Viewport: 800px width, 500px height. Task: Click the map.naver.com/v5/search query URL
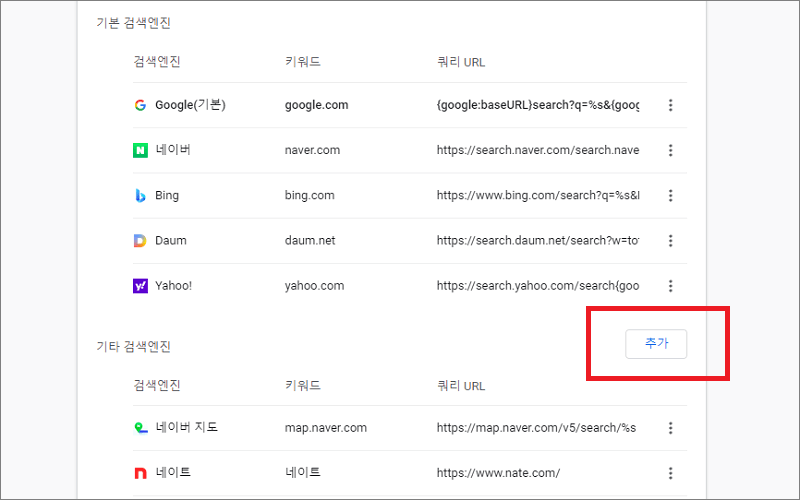pos(536,428)
